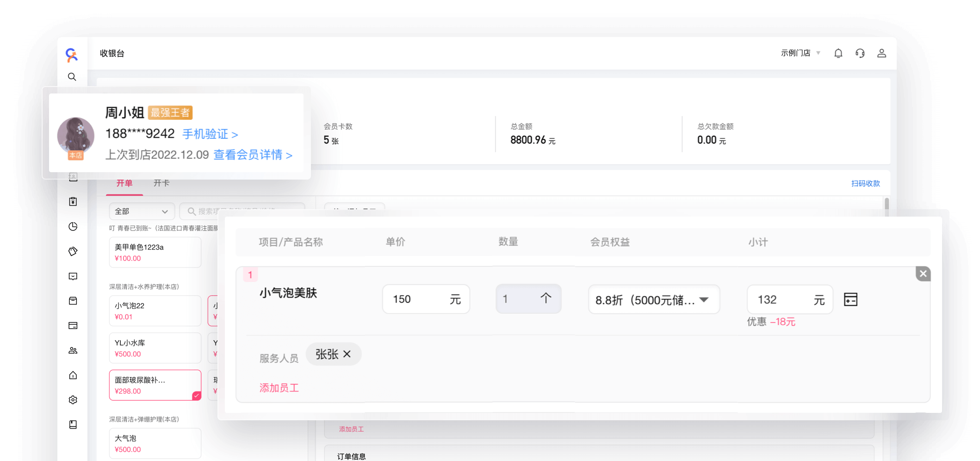The image size is (980, 461).
Task: Expand the 示例门店 store selector
Action: [x=800, y=53]
